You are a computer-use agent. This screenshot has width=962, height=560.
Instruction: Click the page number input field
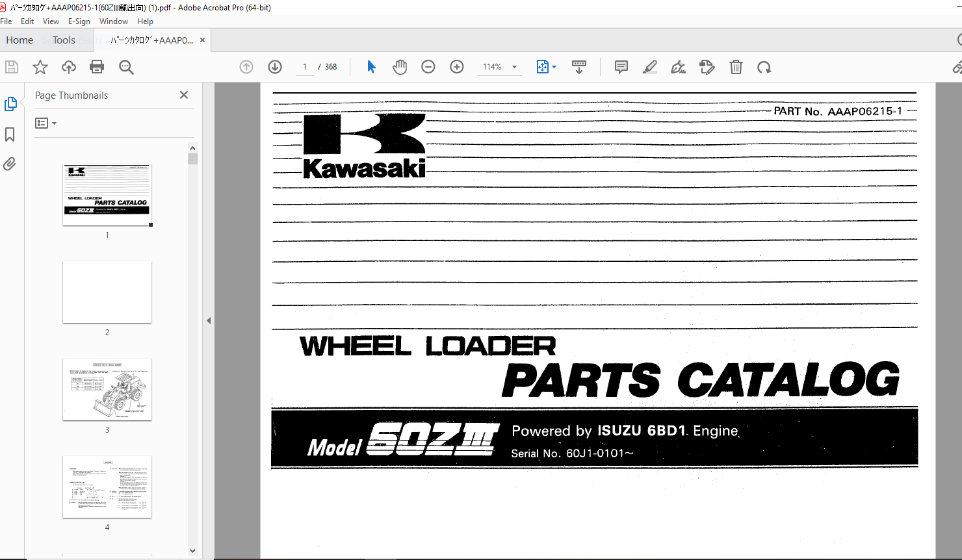[x=304, y=67]
